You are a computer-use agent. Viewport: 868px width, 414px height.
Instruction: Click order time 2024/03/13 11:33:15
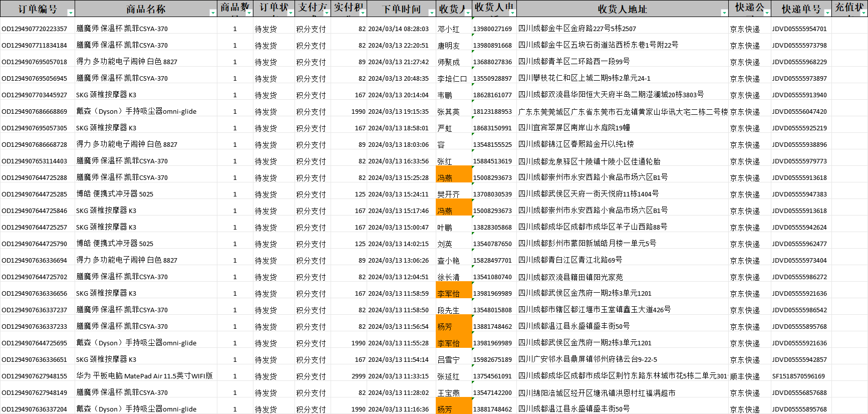tap(398, 376)
